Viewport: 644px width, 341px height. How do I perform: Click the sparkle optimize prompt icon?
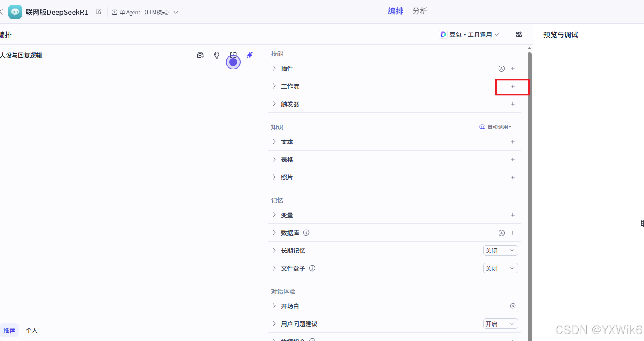tap(250, 55)
